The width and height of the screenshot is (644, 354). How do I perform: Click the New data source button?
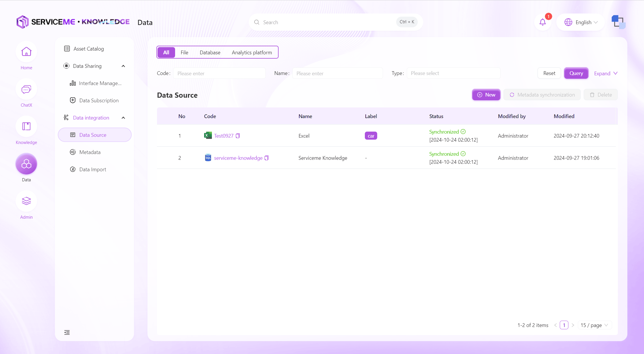[x=486, y=95]
